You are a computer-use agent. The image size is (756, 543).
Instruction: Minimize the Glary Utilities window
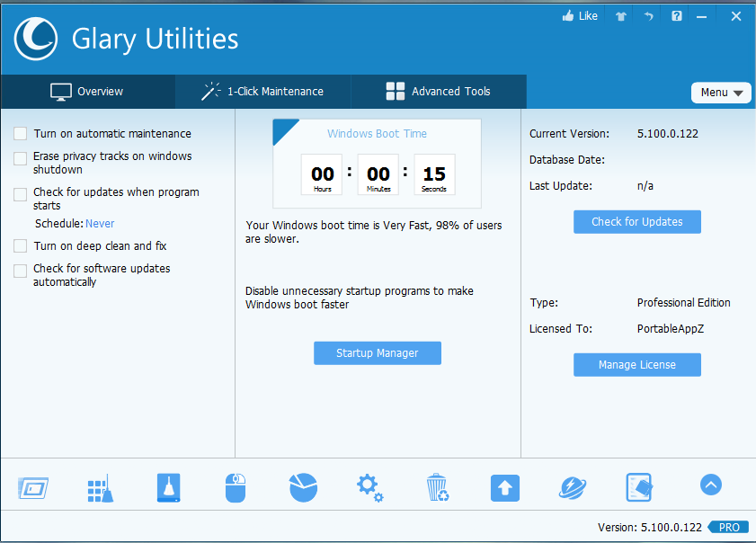tap(701, 17)
